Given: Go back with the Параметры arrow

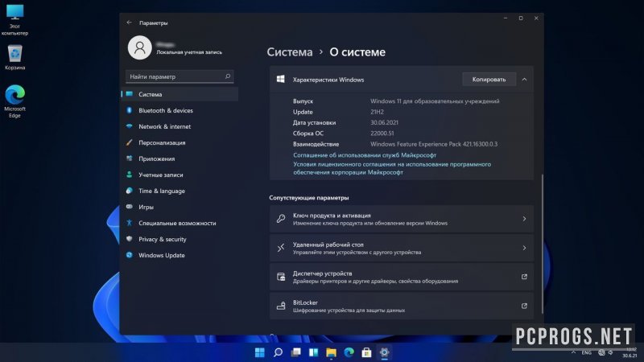Looking at the screenshot, I should [129, 23].
